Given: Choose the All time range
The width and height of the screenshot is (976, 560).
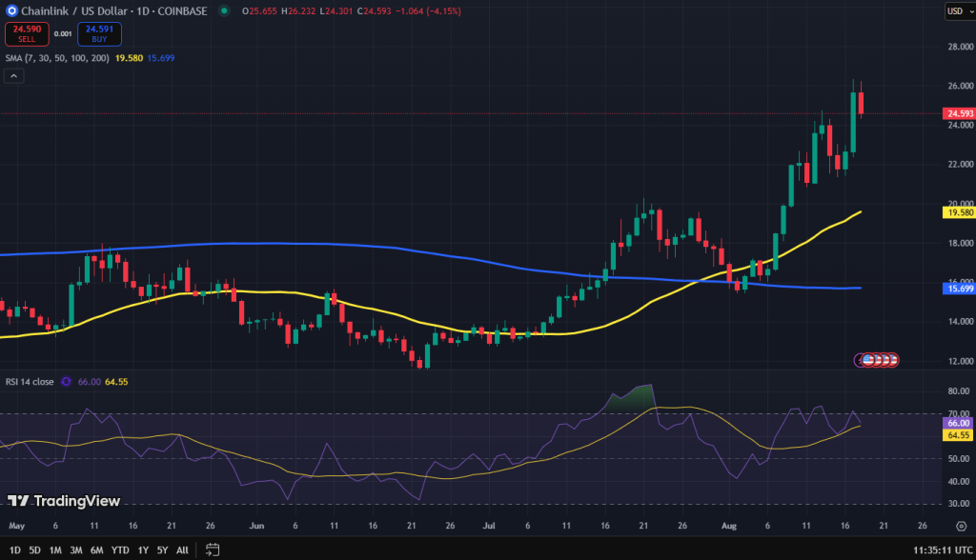Looking at the screenshot, I should click(x=182, y=550).
